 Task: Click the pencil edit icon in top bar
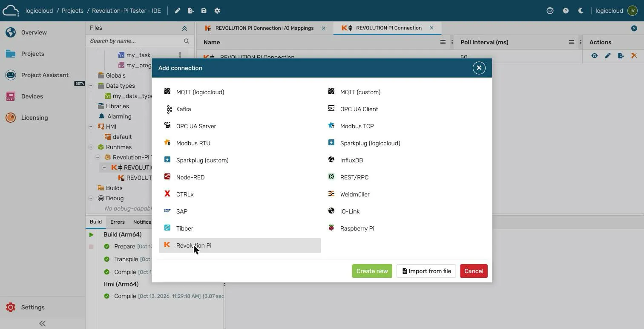178,11
